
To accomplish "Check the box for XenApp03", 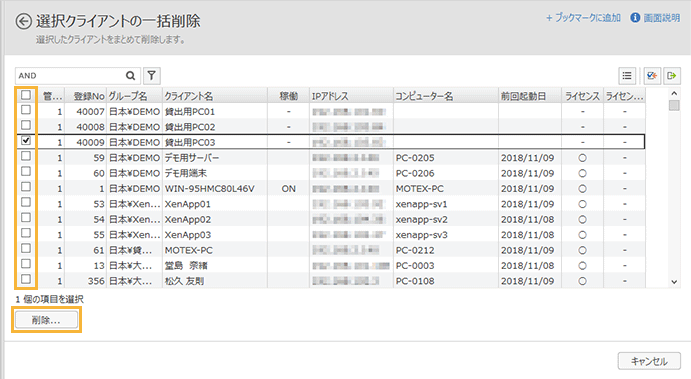I will coord(26,233).
